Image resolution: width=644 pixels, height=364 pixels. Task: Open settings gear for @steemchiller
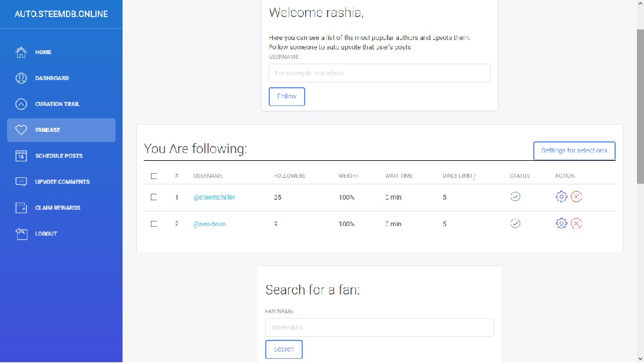[x=562, y=197]
